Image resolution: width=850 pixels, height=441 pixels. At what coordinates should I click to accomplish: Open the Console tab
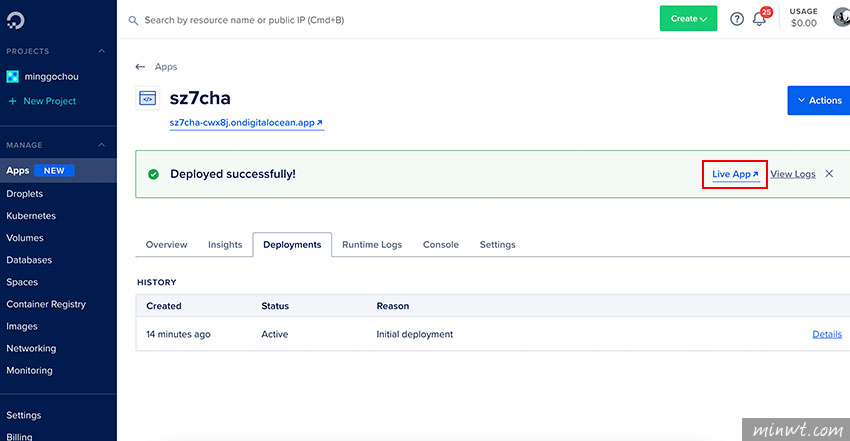tap(441, 245)
